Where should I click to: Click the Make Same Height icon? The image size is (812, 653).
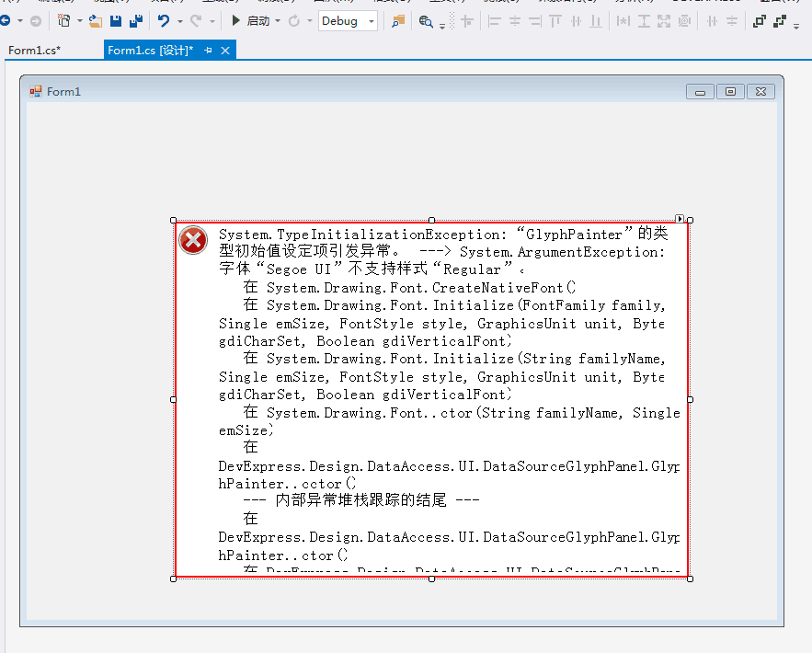point(644,21)
